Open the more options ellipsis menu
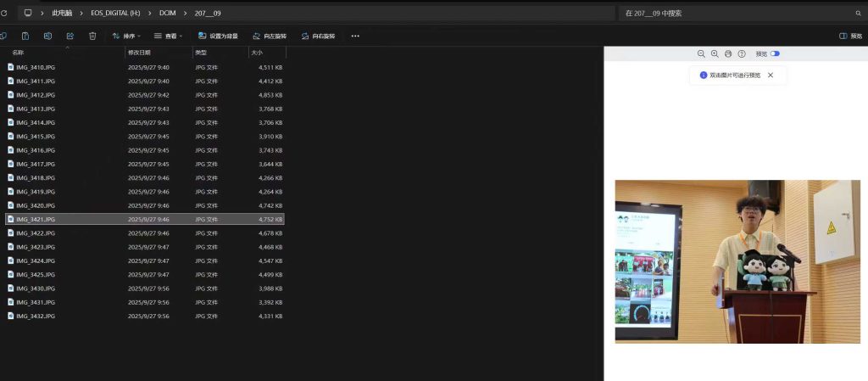 355,36
